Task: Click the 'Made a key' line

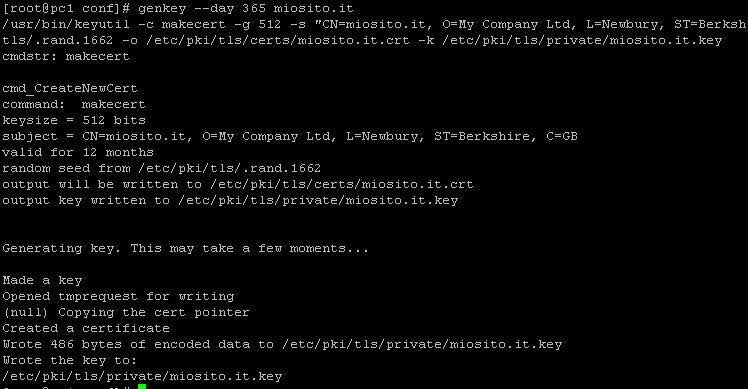Action: [x=42, y=280]
